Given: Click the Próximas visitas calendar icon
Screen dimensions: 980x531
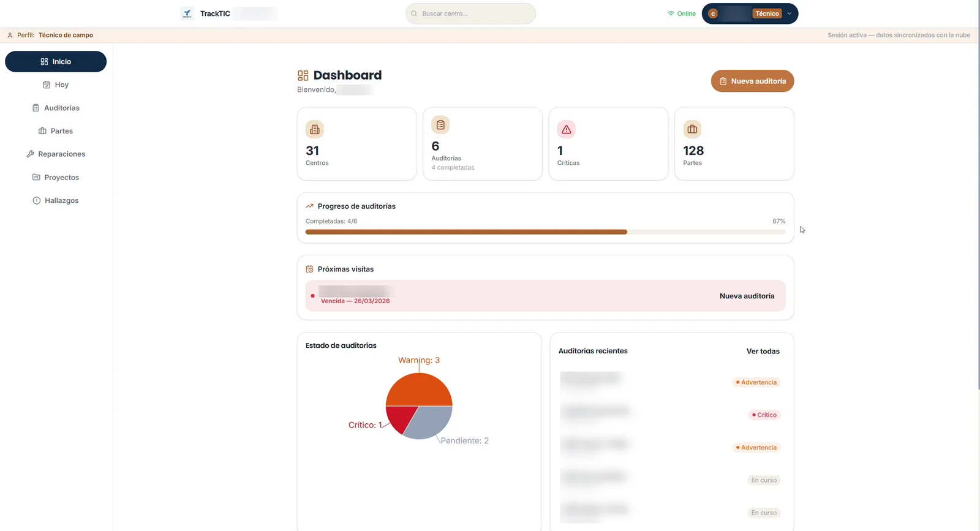Looking at the screenshot, I should [x=309, y=269].
